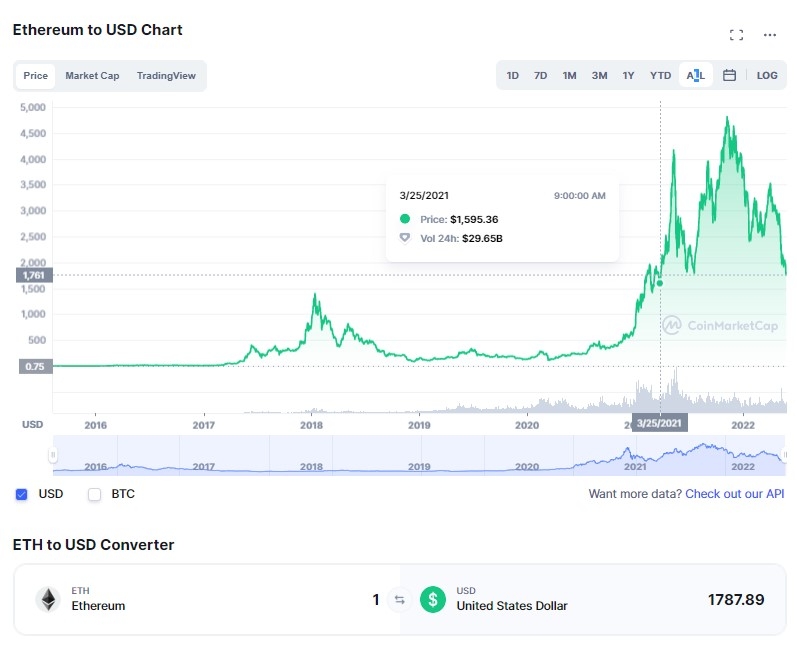Viewport: 797px width, 645px height.
Task: Grab the left range selector handle
Action: [x=53, y=454]
